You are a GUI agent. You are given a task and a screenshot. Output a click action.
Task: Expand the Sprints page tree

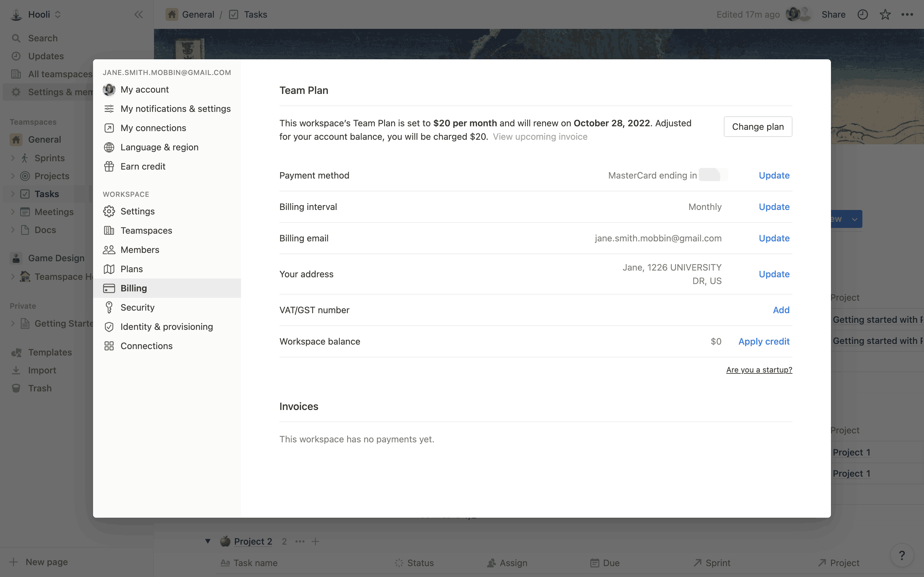tap(13, 158)
